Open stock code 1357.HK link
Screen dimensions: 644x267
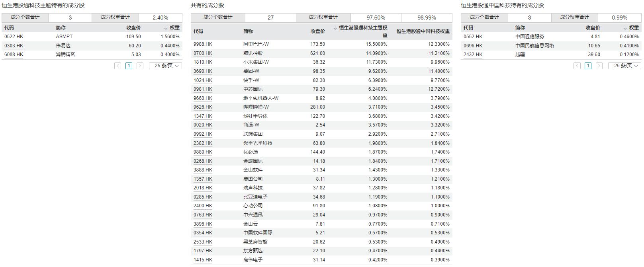tap(203, 179)
